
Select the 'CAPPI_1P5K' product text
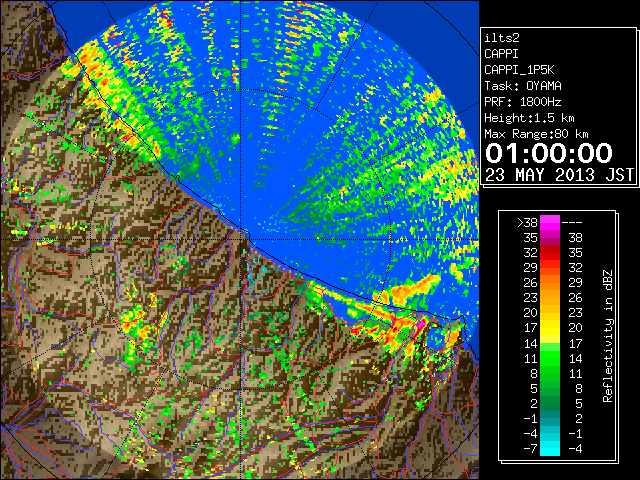(x=519, y=70)
